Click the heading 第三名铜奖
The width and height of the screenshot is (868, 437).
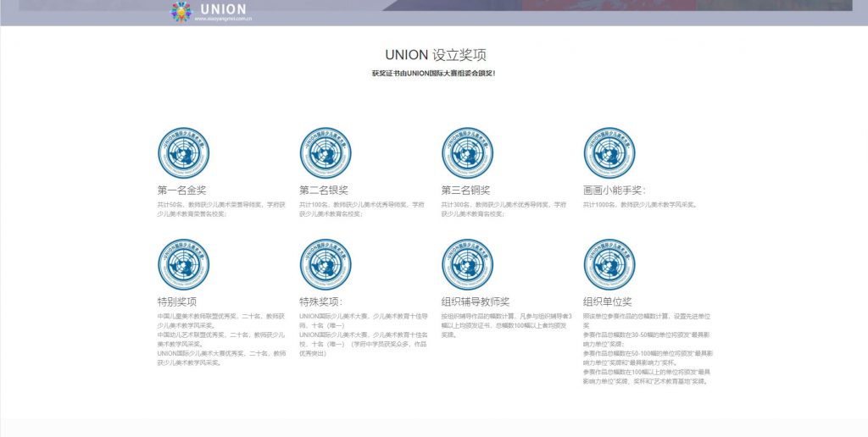(465, 191)
